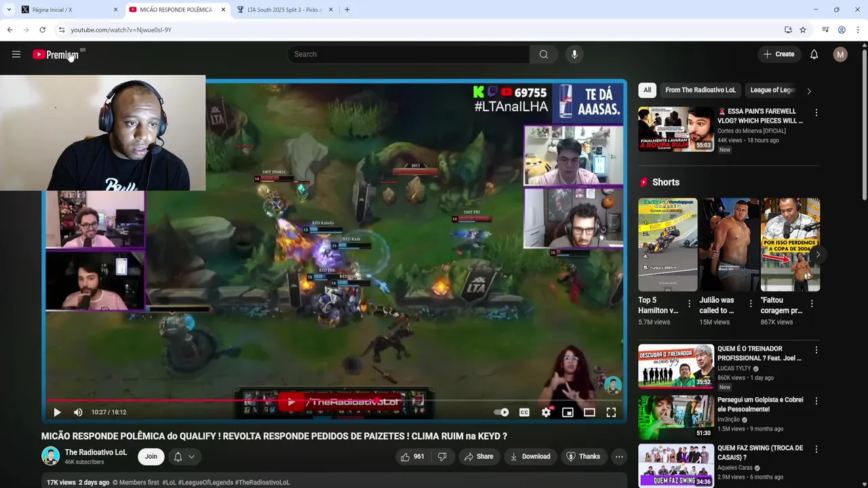Join The Radioativo LoL channel
This screenshot has height=488, width=868.
click(151, 457)
